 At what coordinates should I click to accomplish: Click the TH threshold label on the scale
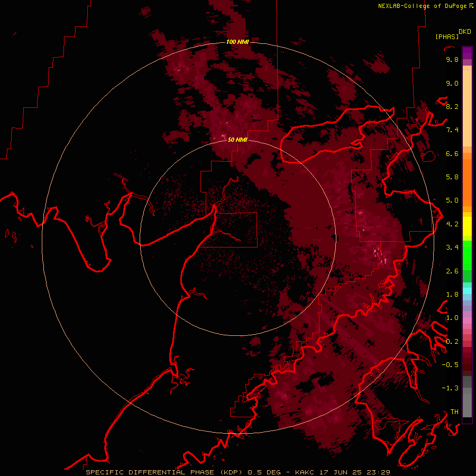tap(454, 412)
